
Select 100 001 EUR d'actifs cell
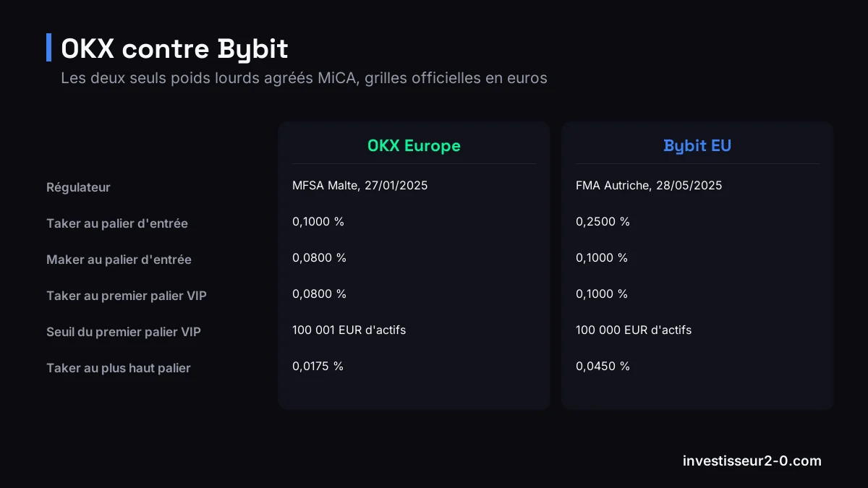click(x=349, y=330)
